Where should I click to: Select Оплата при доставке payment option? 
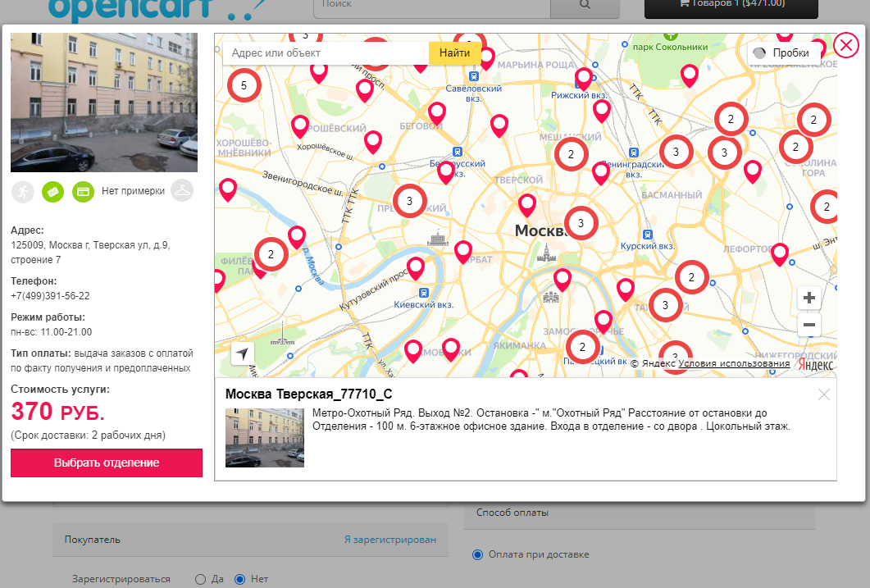pos(477,554)
